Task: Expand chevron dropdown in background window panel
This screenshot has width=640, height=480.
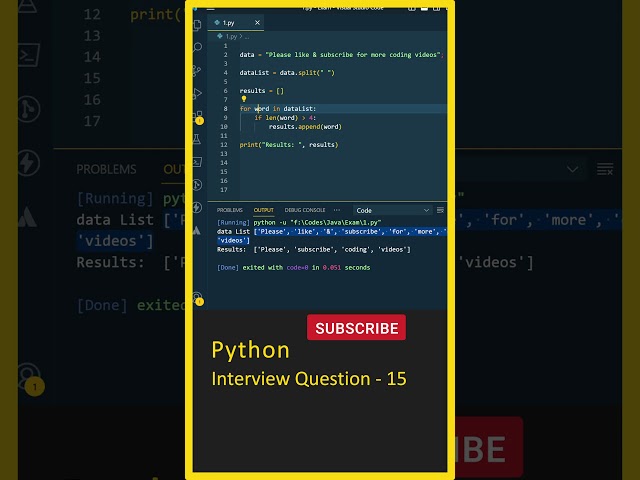Action: point(572,169)
